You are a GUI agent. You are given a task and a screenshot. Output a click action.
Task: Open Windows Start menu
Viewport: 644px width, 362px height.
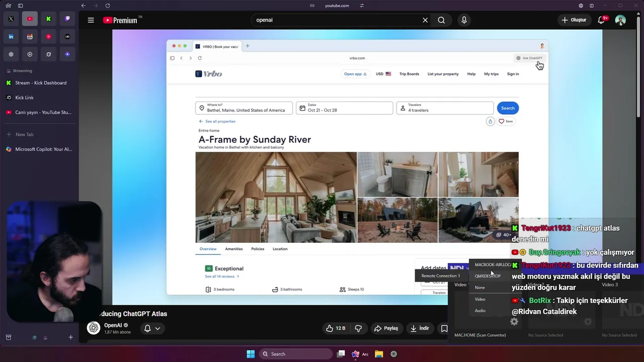(x=251, y=354)
